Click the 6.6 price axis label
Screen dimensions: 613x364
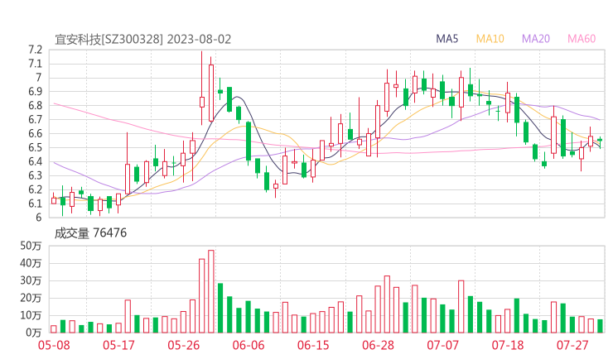pos(35,133)
